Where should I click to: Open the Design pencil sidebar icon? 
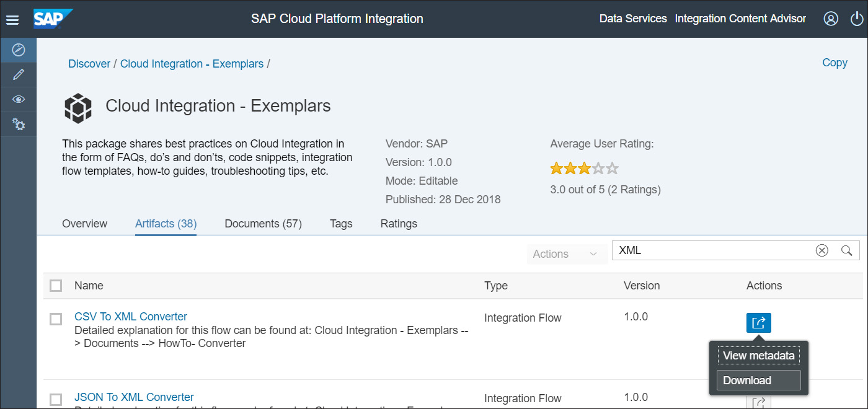coord(19,74)
